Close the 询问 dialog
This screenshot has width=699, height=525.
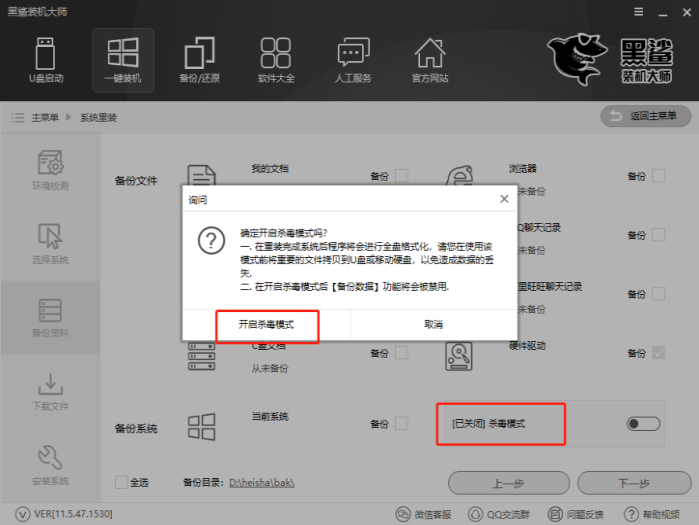click(505, 199)
